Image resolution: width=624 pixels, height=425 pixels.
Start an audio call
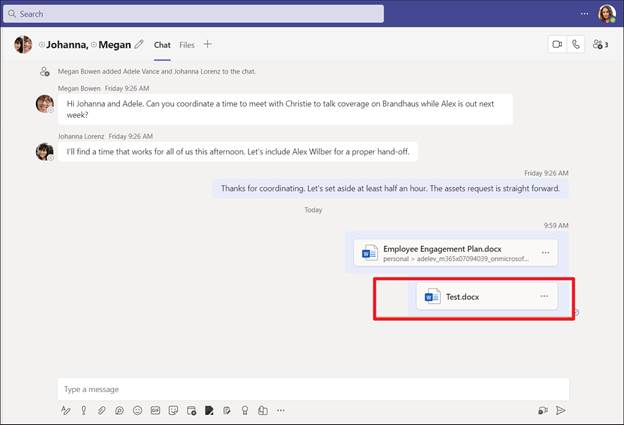[x=575, y=44]
